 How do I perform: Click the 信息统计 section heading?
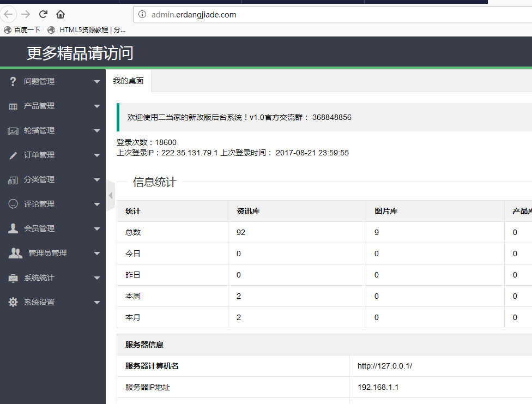[155, 182]
